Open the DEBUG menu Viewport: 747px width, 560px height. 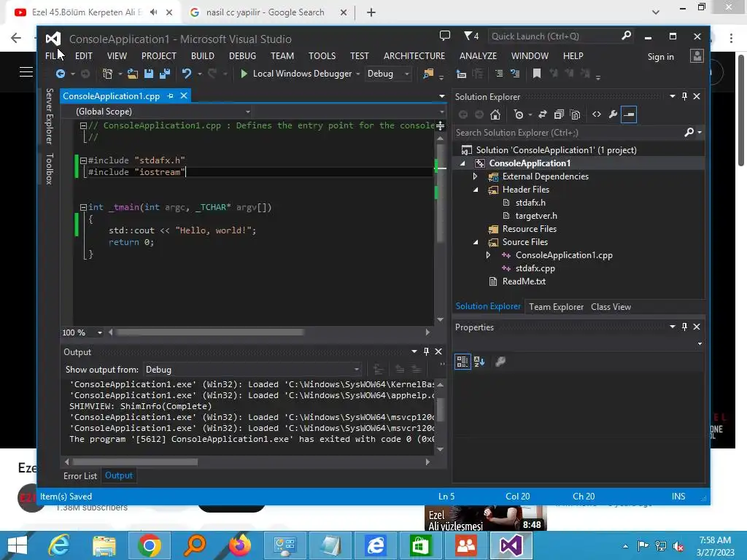242,56
